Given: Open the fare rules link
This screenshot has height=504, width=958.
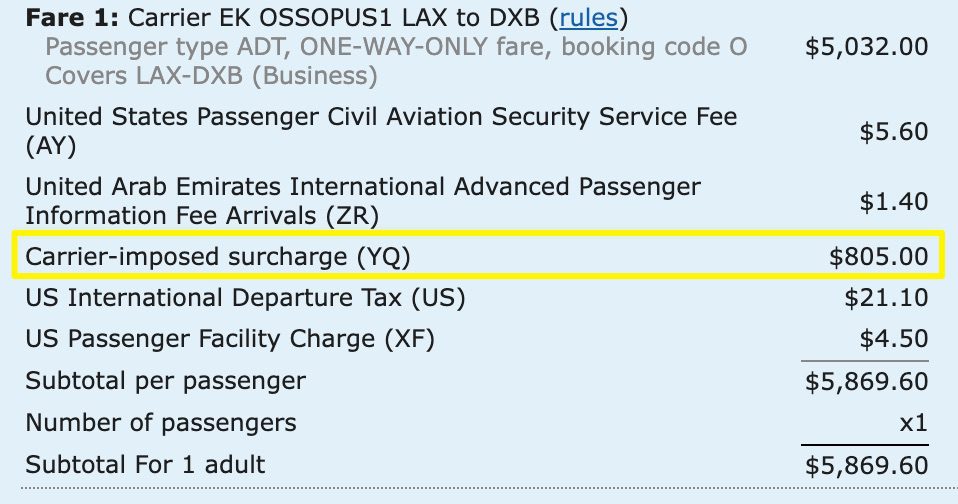Looking at the screenshot, I should (x=588, y=18).
